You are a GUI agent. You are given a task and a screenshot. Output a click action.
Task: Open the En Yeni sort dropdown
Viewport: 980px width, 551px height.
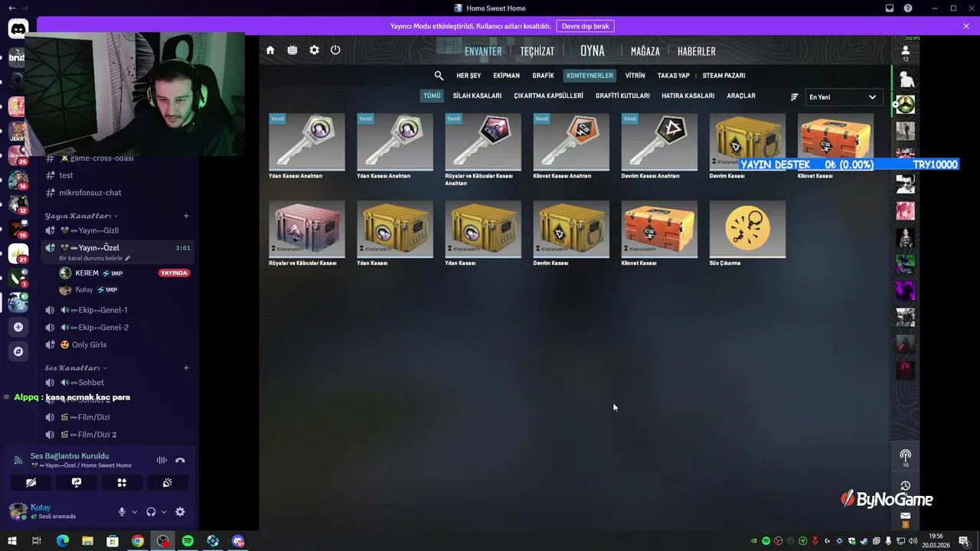(x=843, y=97)
